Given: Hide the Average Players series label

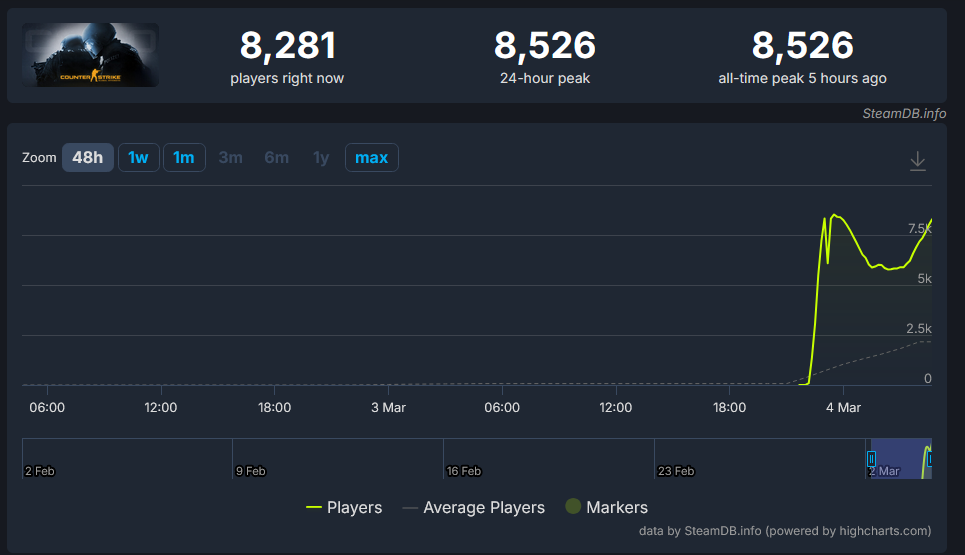Looking at the screenshot, I should pyautogui.click(x=484, y=508).
